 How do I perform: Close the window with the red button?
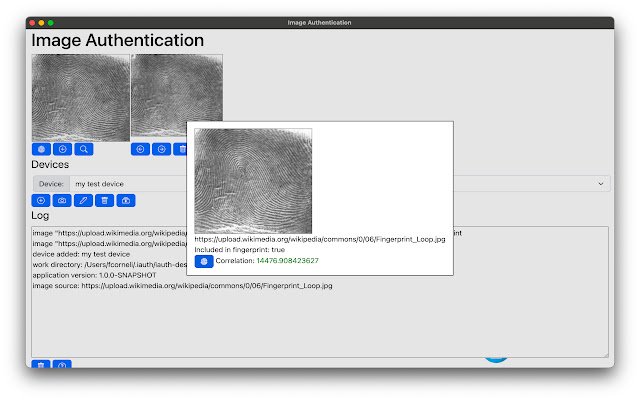32,23
